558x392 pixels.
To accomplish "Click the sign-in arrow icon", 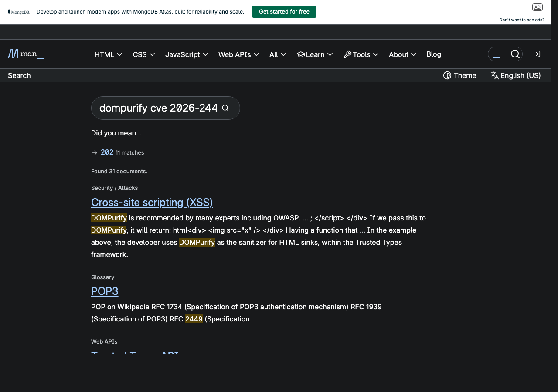I will (537, 54).
